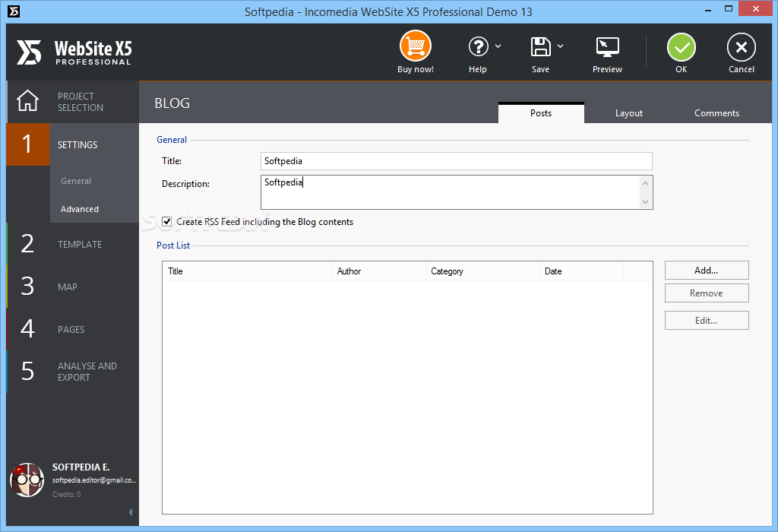Toggle Create RSS Feed checkbox
778x532 pixels.
166,222
